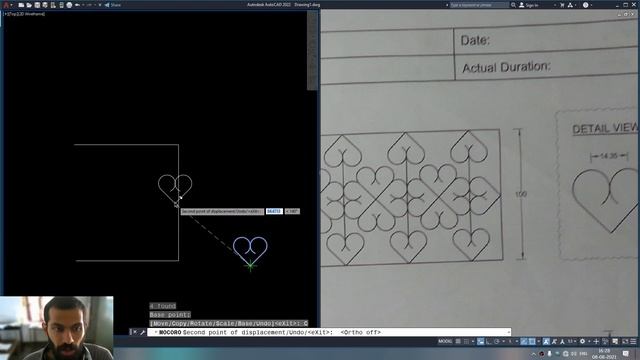
Task: Expand object snap settings dropdown
Action: pyautogui.click(x=539, y=341)
